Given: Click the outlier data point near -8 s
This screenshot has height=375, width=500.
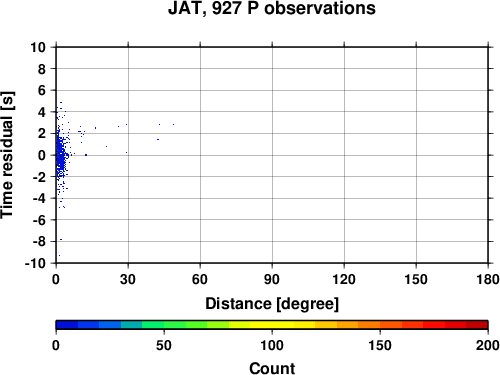Looking at the screenshot, I should (x=61, y=239).
